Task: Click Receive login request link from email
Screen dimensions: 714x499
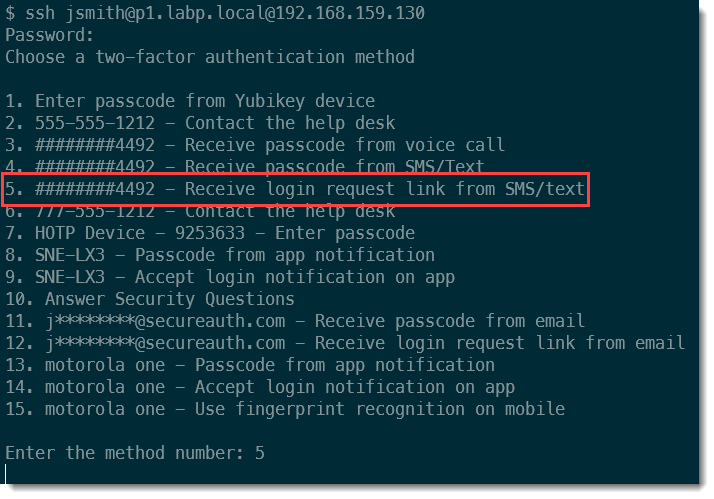Action: [345, 343]
